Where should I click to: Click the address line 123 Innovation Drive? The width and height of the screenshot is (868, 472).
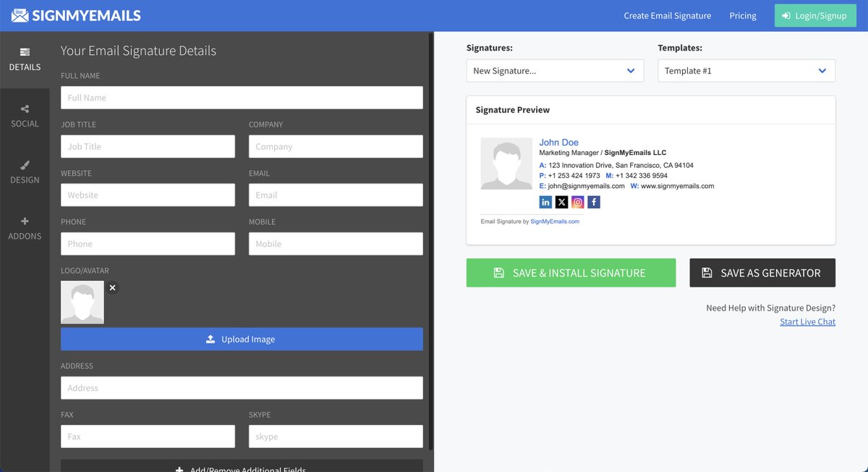click(x=621, y=165)
